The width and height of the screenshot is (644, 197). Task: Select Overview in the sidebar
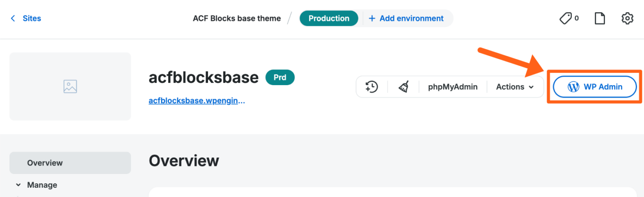[x=45, y=163]
